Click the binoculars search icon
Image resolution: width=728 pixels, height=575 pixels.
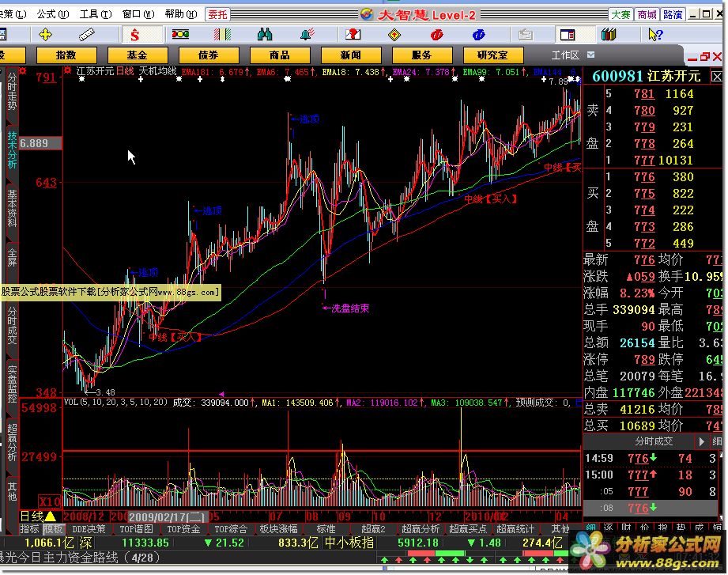click(x=265, y=35)
